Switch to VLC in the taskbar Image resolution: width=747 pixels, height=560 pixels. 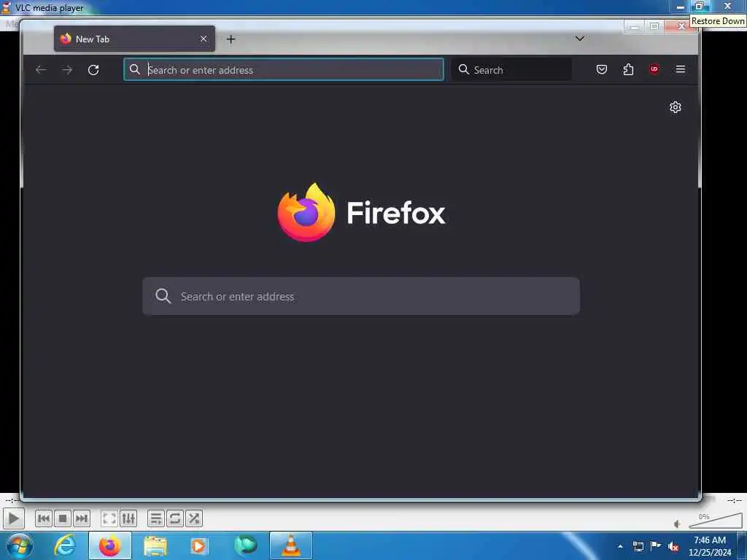click(291, 545)
